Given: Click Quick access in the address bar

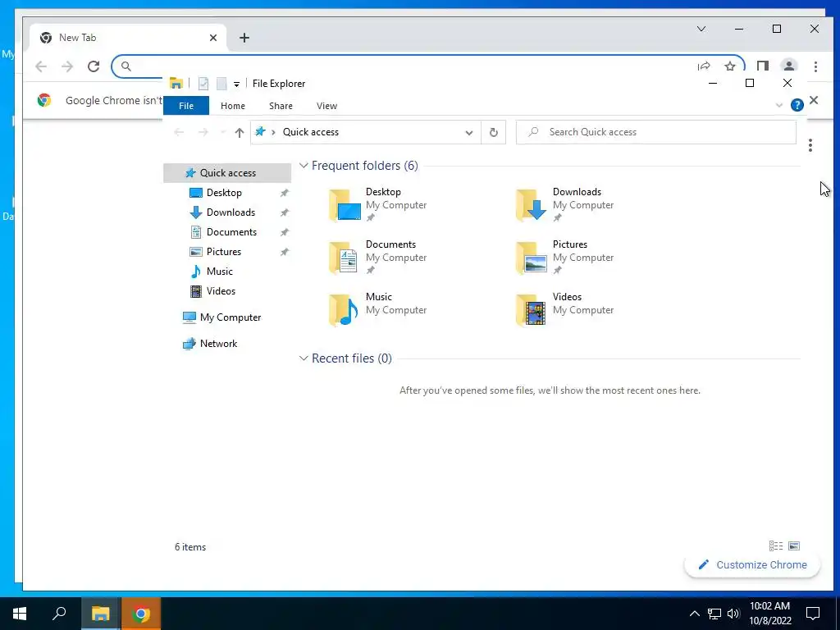Looking at the screenshot, I should pos(311,132).
